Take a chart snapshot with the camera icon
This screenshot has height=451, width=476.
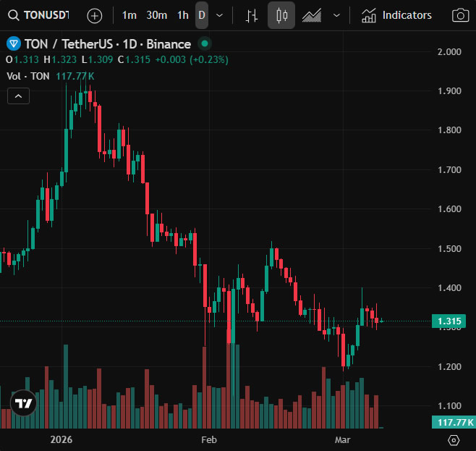click(x=461, y=15)
